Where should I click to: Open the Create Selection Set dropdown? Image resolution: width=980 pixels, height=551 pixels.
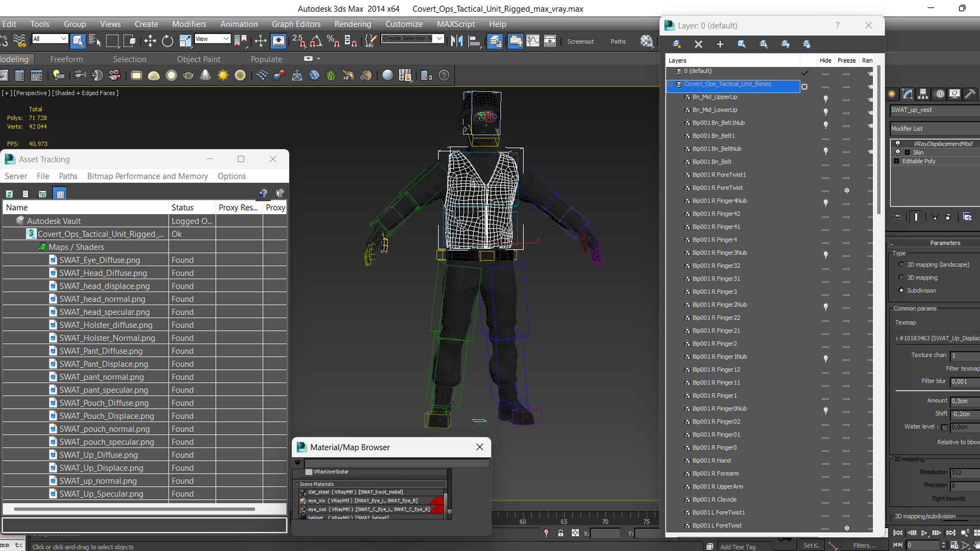coord(412,39)
